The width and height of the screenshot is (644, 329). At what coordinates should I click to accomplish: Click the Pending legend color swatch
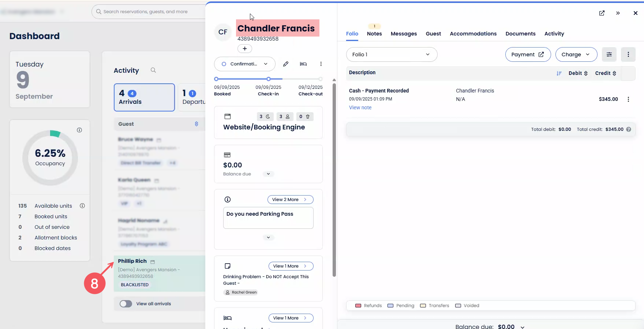(x=390, y=306)
